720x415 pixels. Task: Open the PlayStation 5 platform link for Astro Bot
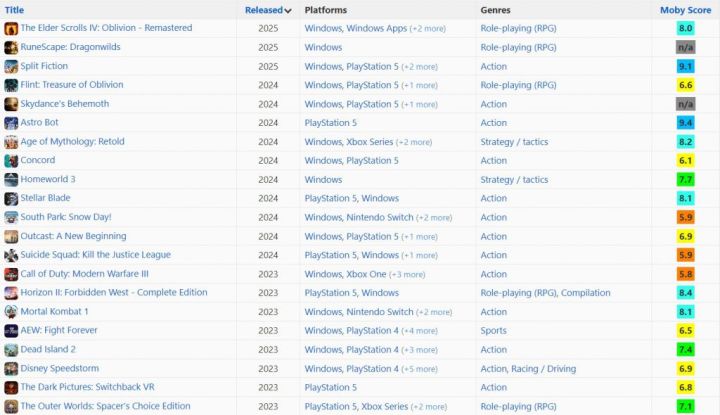[331, 123]
